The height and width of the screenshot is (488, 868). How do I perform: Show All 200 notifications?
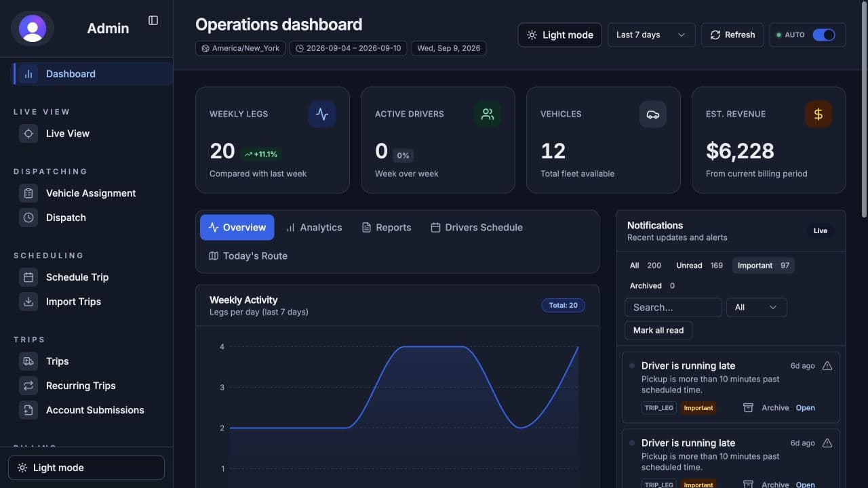(646, 266)
